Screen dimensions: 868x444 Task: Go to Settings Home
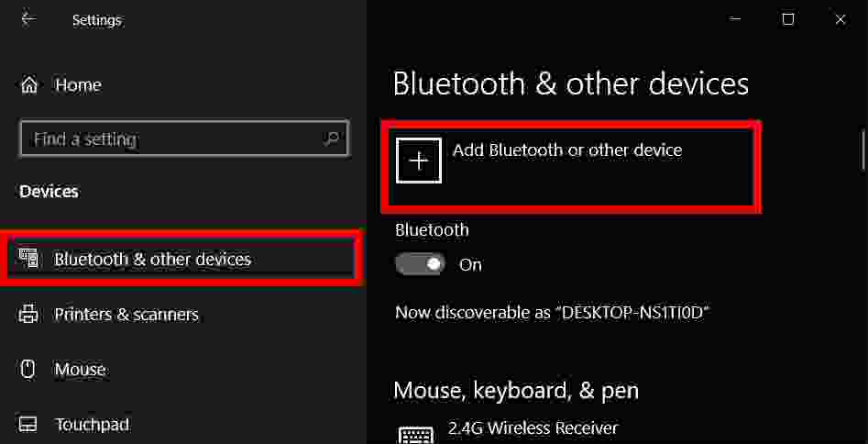pos(78,85)
